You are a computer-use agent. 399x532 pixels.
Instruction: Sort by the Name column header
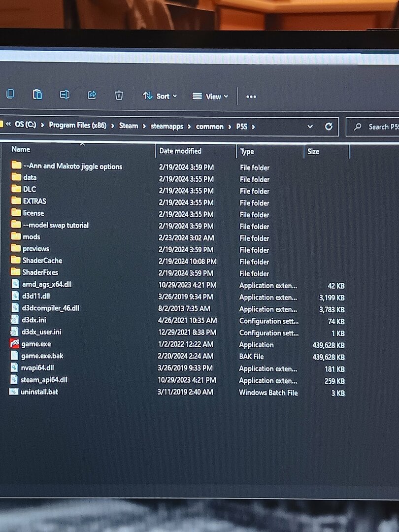pyautogui.click(x=21, y=149)
